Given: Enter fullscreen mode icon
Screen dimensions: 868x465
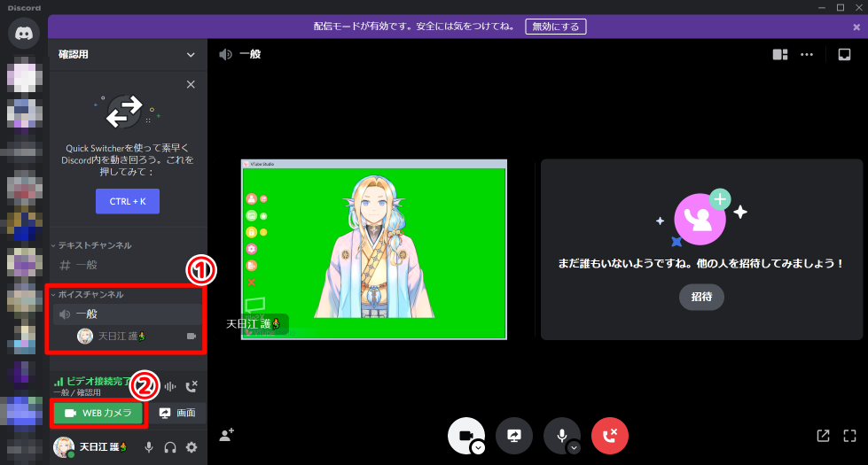Looking at the screenshot, I should [849, 436].
